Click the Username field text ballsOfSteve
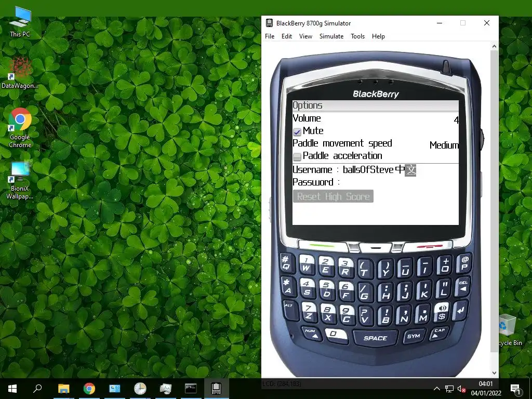The width and height of the screenshot is (532, 399). (368, 169)
